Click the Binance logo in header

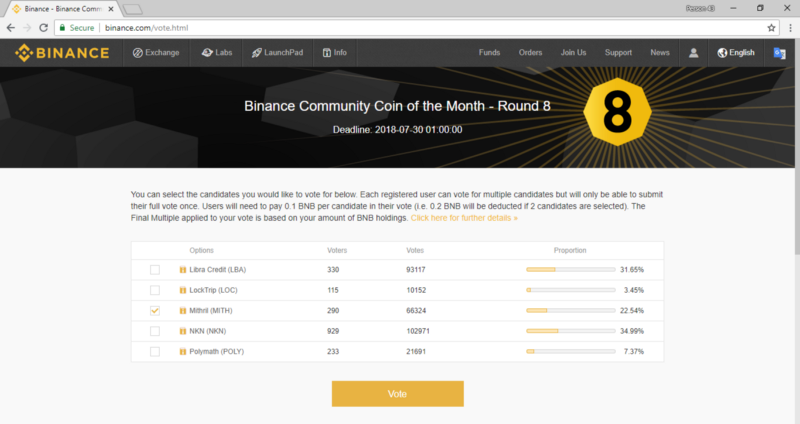tap(62, 53)
